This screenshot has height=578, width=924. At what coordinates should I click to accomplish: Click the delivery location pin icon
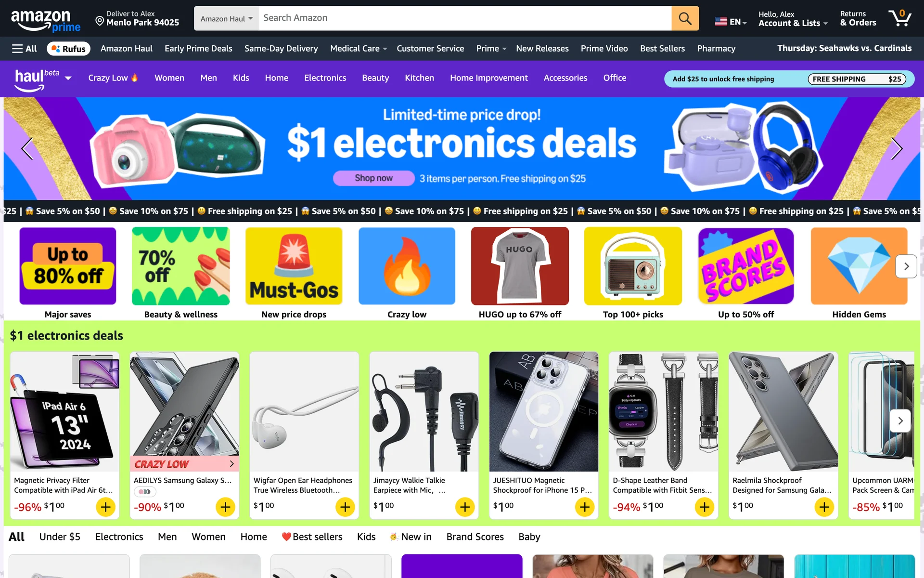click(x=100, y=21)
